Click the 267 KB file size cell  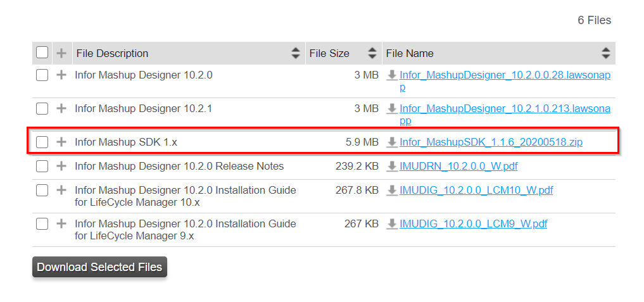[x=362, y=224]
